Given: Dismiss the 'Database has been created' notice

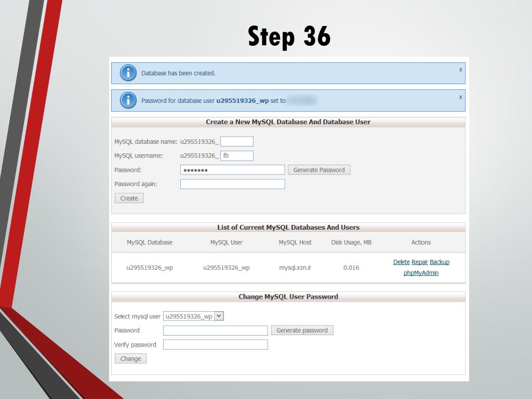Looking at the screenshot, I should coord(460,70).
